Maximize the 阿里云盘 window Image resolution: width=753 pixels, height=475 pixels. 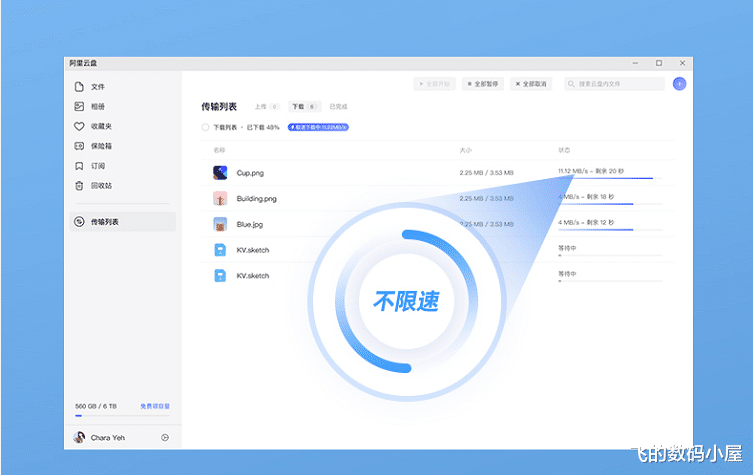(x=659, y=63)
